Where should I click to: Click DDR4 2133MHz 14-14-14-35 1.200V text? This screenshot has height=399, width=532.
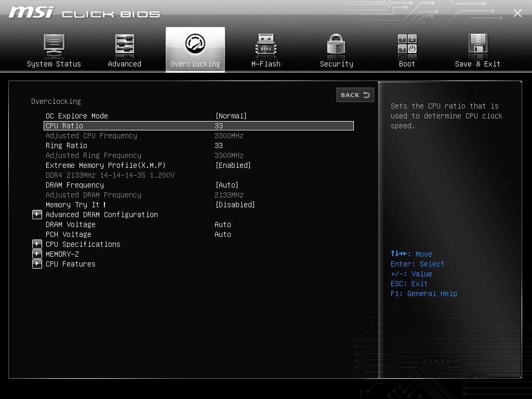110,175
